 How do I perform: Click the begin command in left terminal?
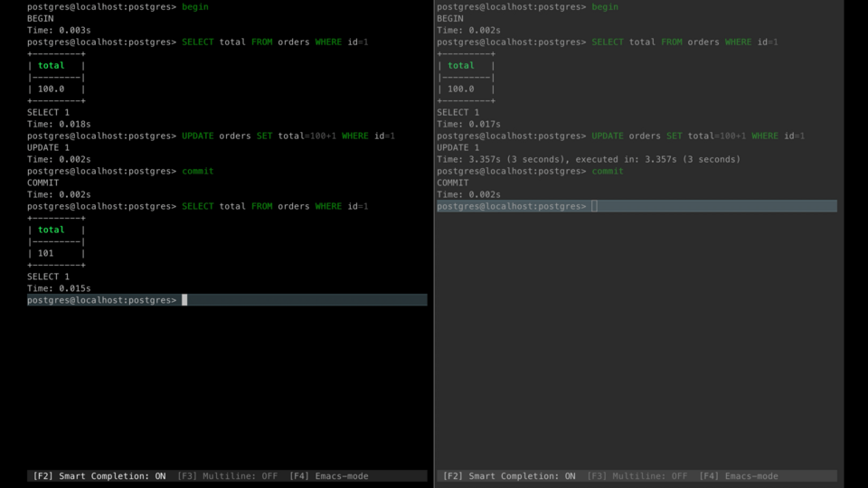(195, 6)
